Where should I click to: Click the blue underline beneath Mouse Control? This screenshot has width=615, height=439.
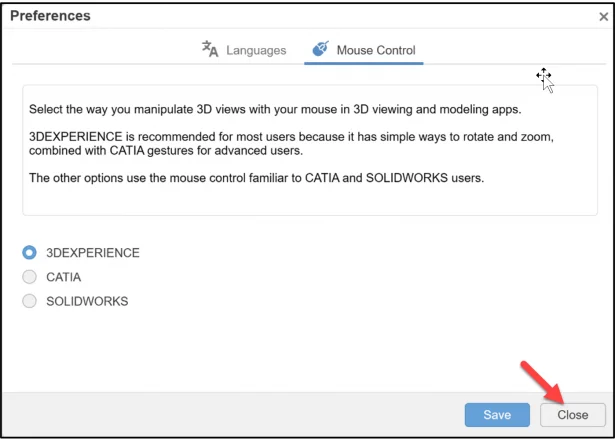coord(364,64)
